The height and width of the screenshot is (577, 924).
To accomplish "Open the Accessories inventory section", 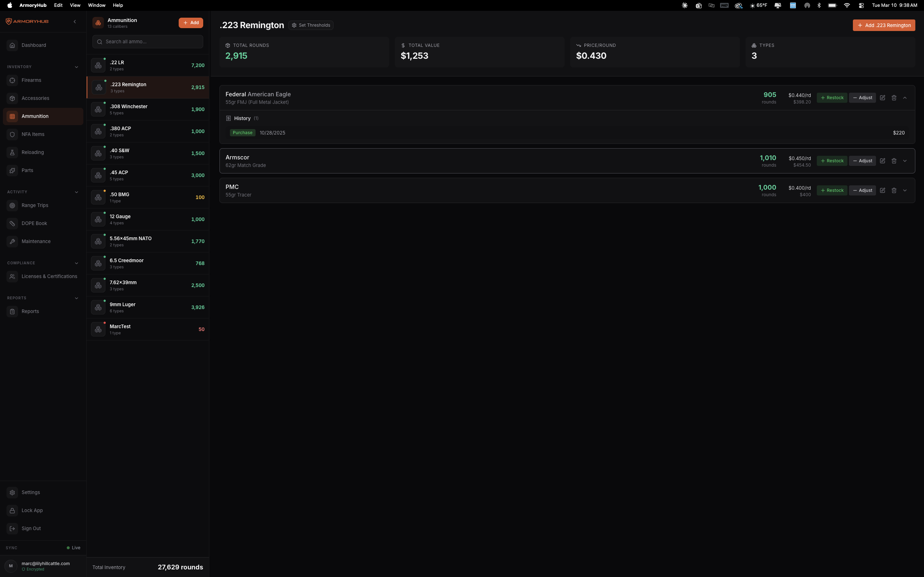I will (35, 98).
